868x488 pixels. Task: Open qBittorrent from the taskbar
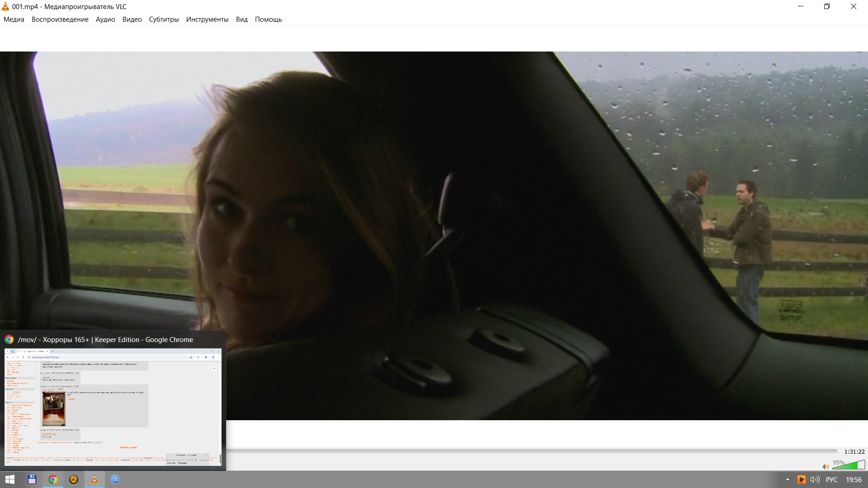(115, 479)
